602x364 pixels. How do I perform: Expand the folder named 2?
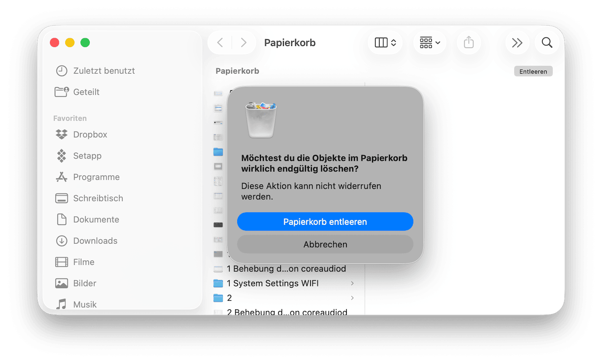[x=352, y=298]
